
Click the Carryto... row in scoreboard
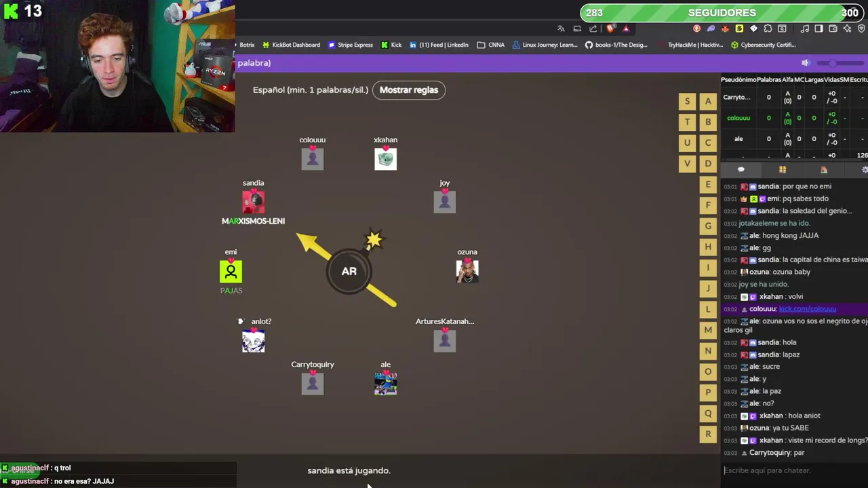[794, 98]
